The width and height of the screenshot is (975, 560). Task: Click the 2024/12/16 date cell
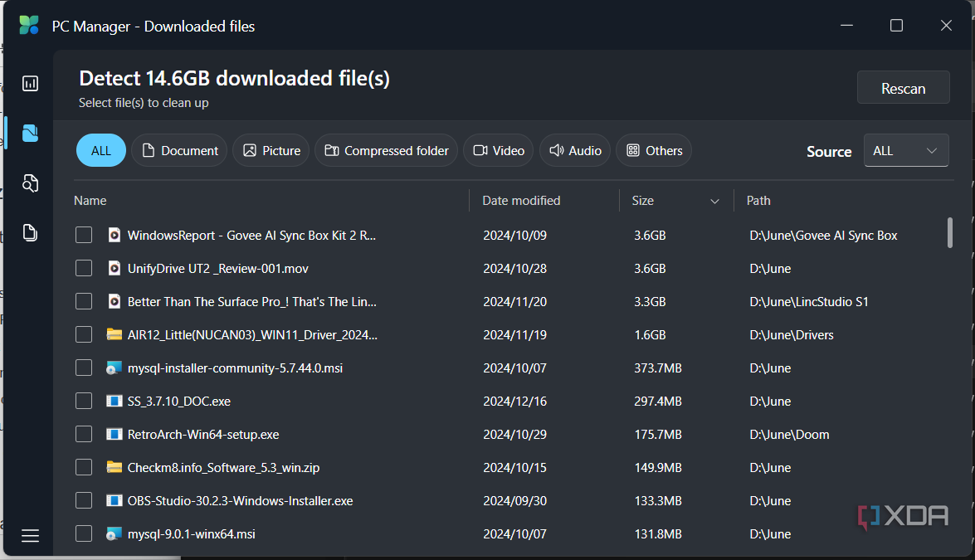click(x=514, y=401)
